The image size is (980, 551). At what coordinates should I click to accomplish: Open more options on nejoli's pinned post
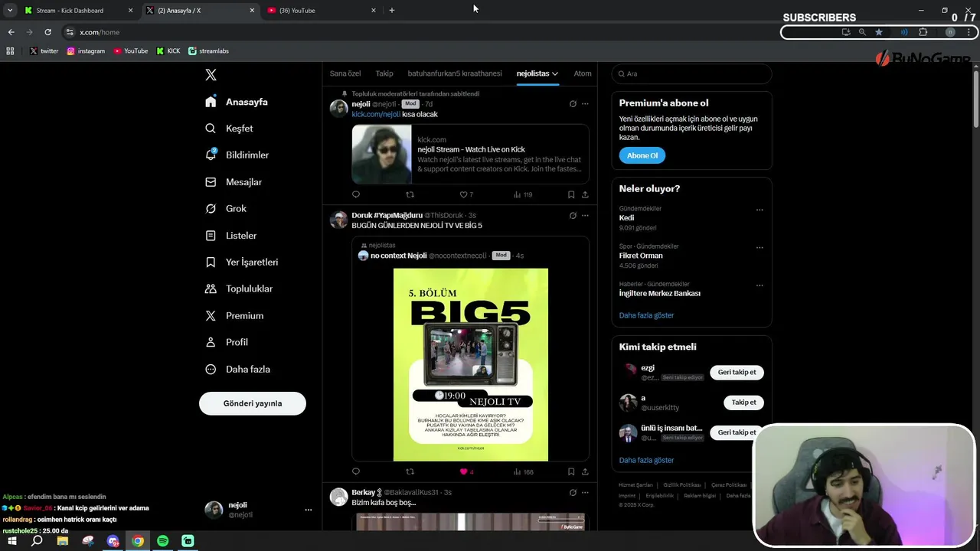coord(585,104)
